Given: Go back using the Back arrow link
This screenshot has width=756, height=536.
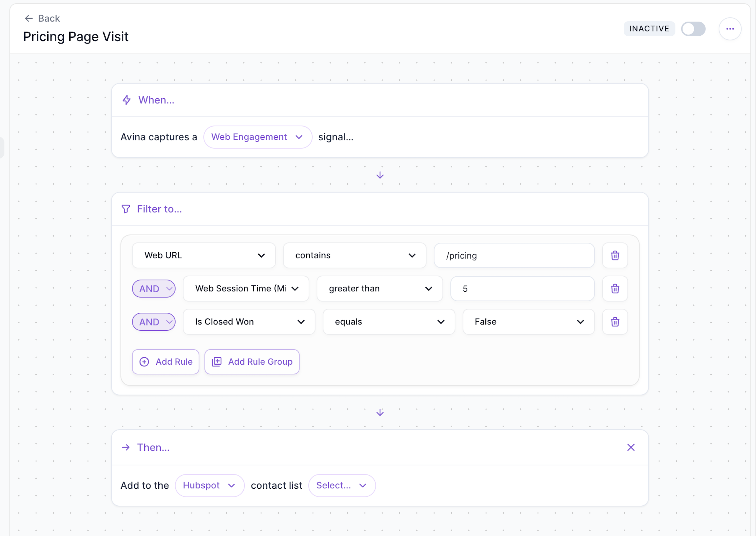Looking at the screenshot, I should (42, 19).
